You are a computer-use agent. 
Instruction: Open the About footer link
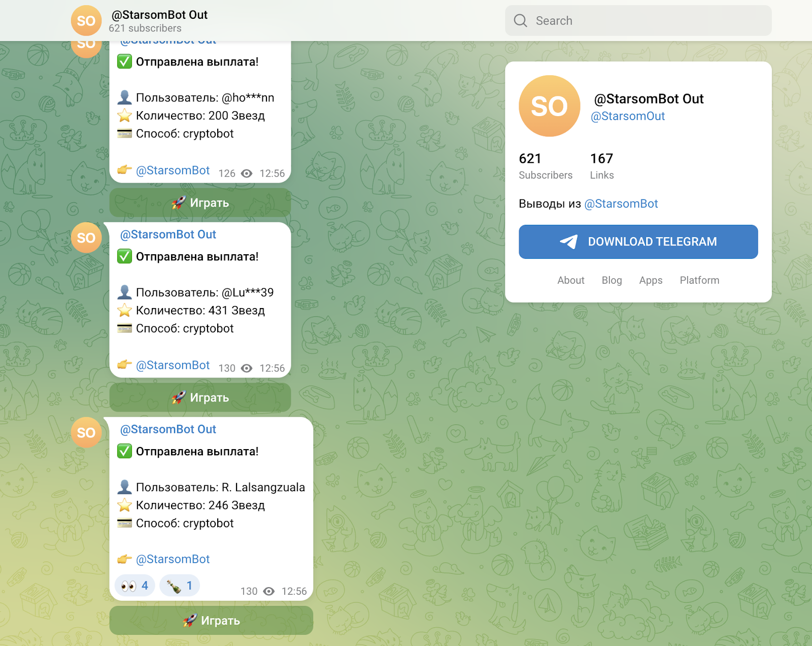(571, 280)
